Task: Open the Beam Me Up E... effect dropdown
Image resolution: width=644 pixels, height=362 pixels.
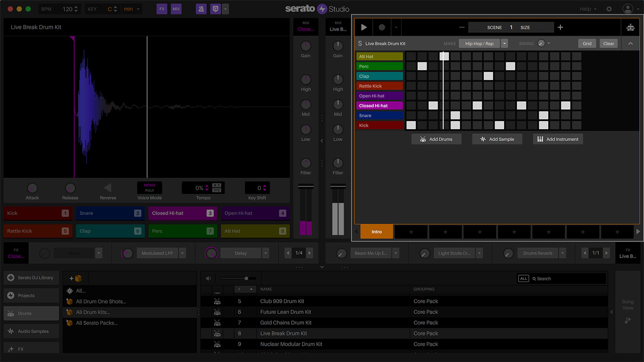Action: click(396, 253)
